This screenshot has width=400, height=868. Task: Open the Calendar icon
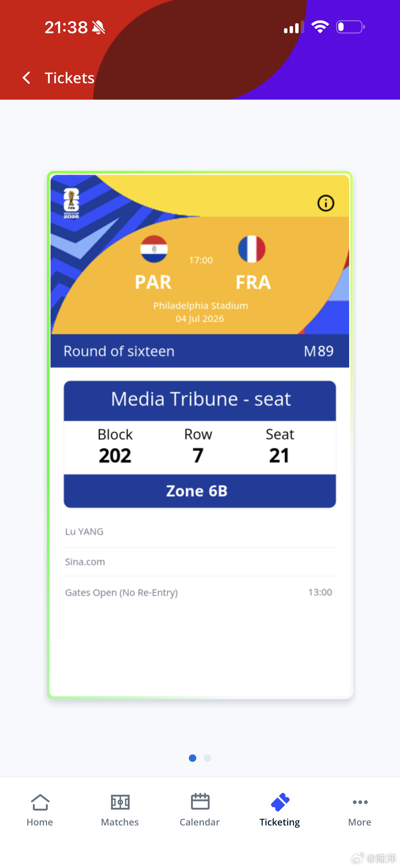click(200, 801)
